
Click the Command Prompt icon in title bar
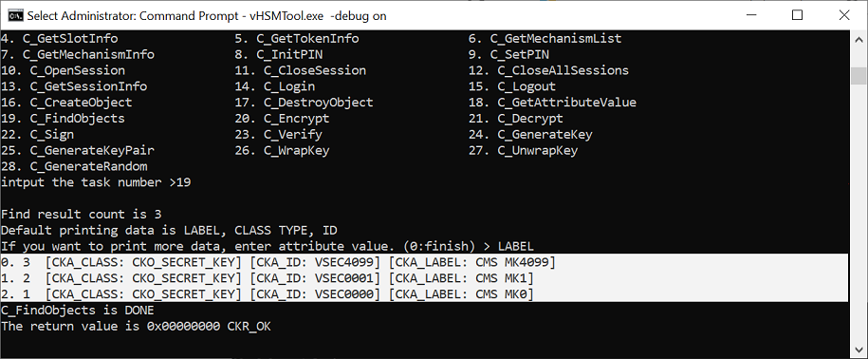coord(15,15)
